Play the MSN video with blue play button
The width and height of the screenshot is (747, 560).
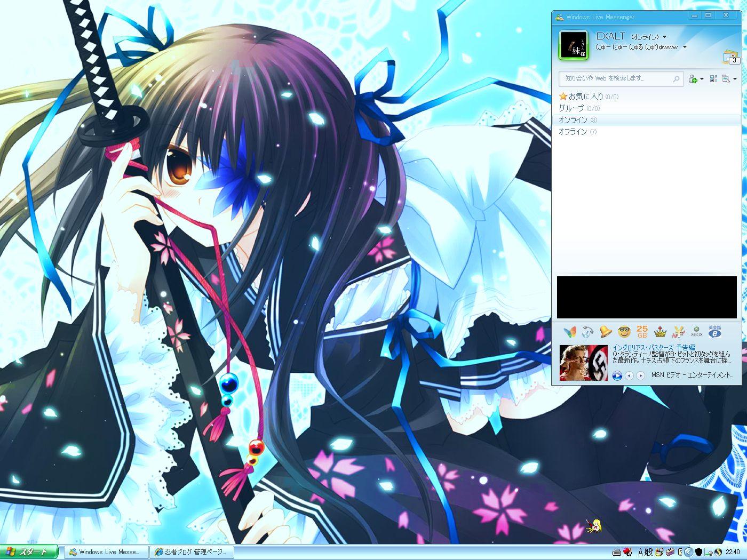pos(617,375)
